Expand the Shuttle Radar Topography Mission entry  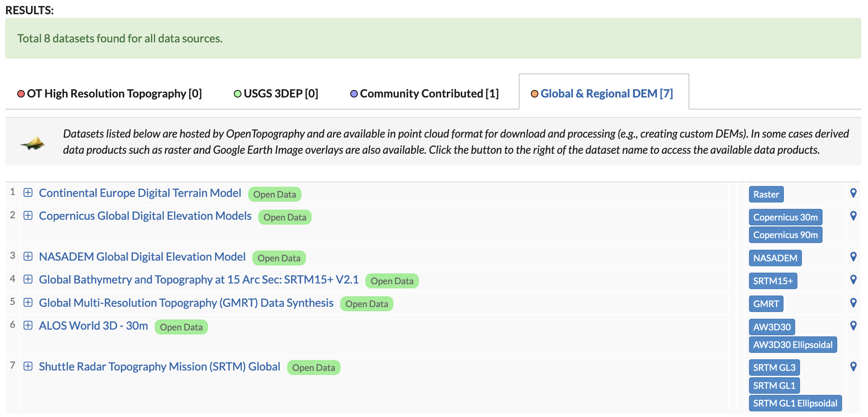coord(28,366)
